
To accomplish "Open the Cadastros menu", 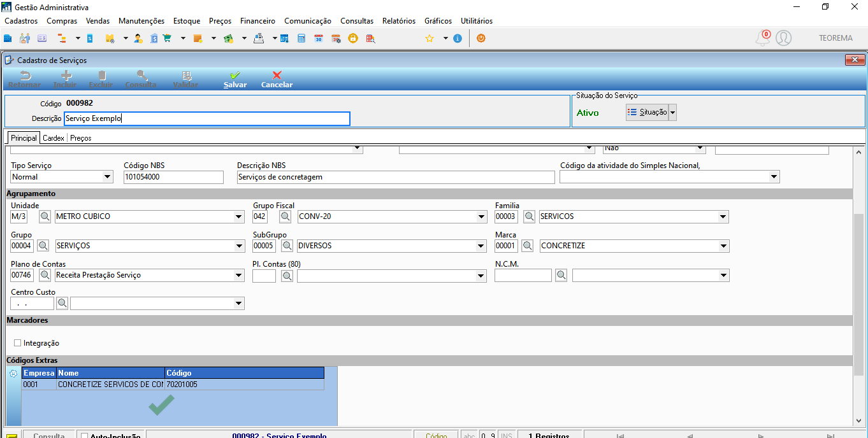I will [x=21, y=21].
